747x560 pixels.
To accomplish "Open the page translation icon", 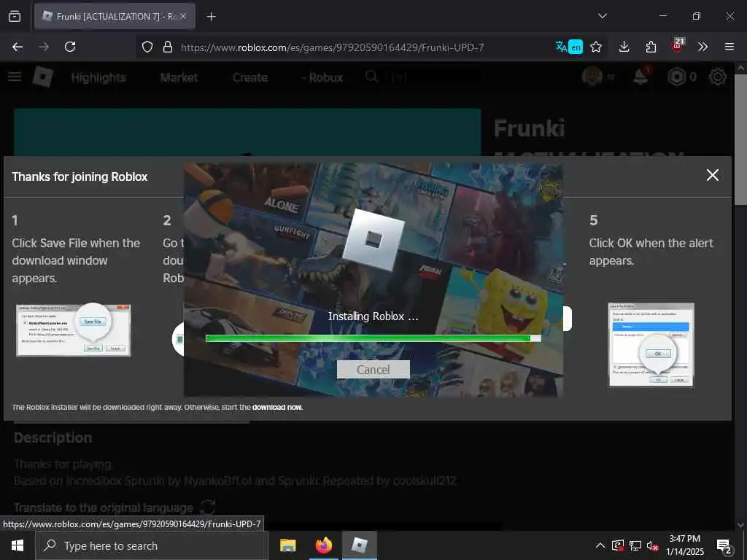I will point(569,47).
